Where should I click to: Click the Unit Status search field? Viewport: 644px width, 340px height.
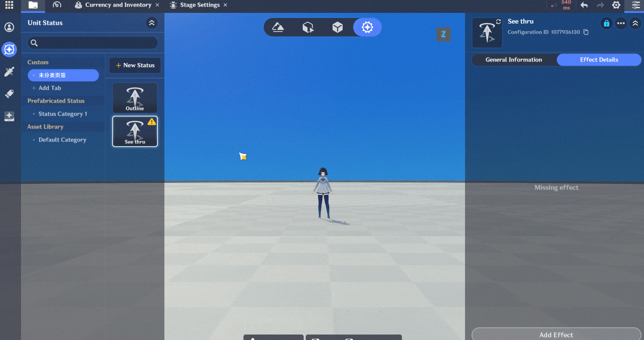click(93, 43)
